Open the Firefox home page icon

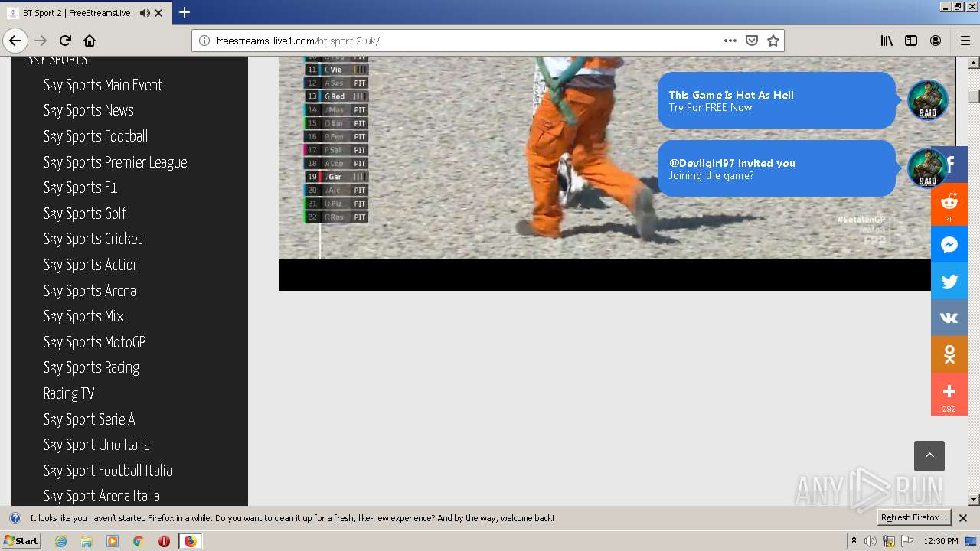[x=90, y=41]
